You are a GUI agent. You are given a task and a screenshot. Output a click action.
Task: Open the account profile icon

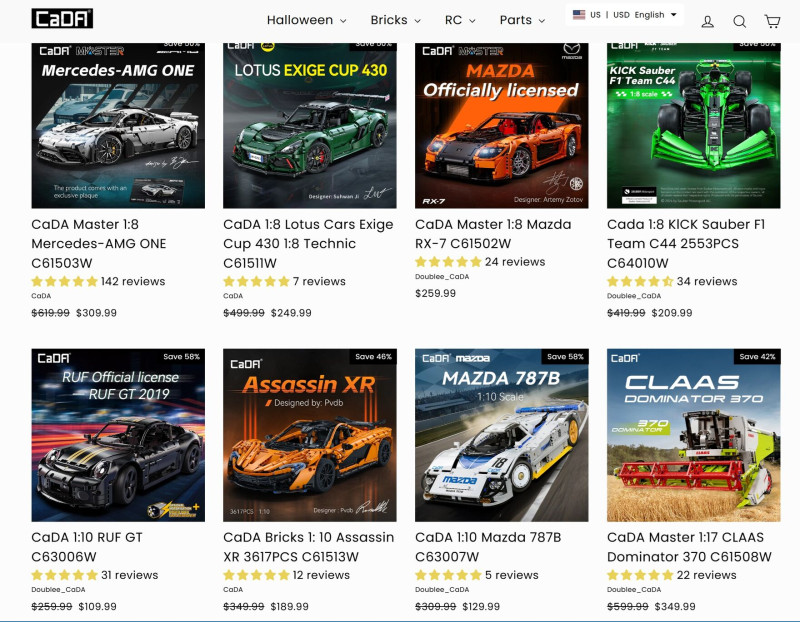click(707, 21)
